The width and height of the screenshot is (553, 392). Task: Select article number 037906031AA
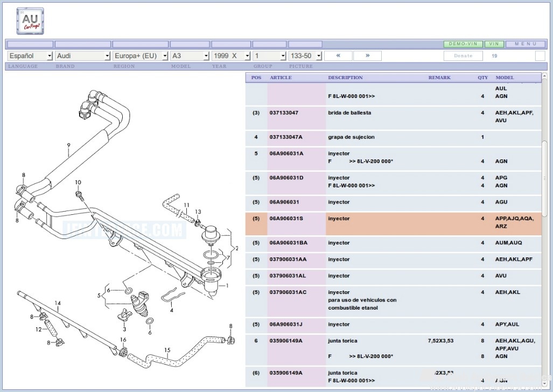pyautogui.click(x=288, y=260)
